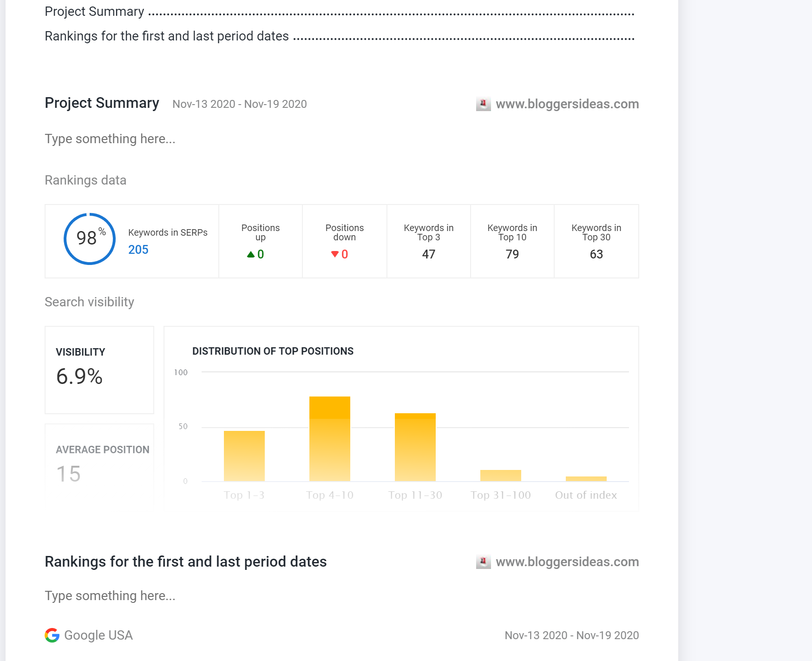Click the Visibility 6.9% card
The image size is (812, 661).
99,370
